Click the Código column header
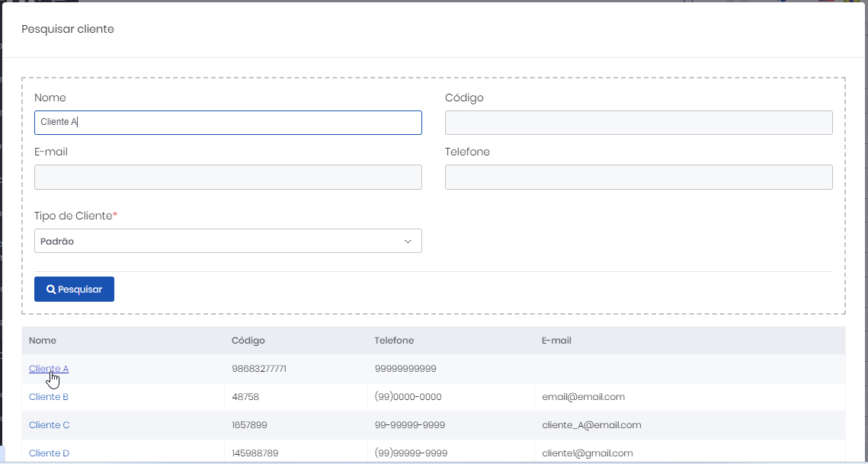 click(x=248, y=341)
